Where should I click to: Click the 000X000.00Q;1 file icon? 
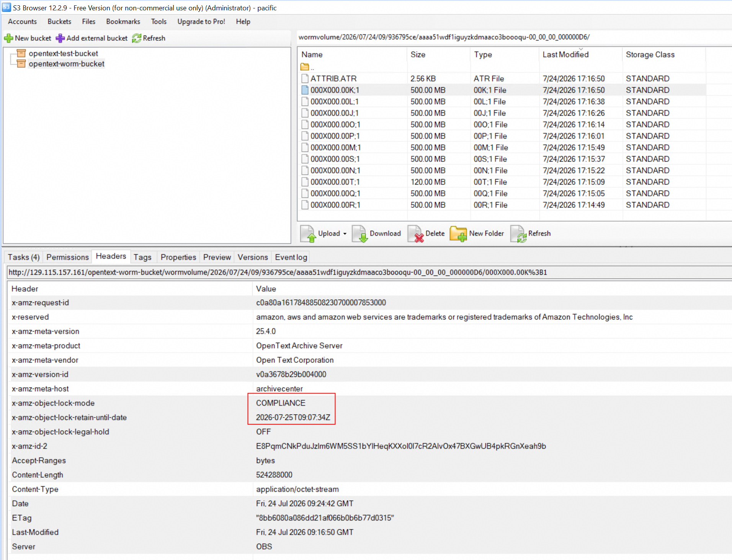coord(305,193)
